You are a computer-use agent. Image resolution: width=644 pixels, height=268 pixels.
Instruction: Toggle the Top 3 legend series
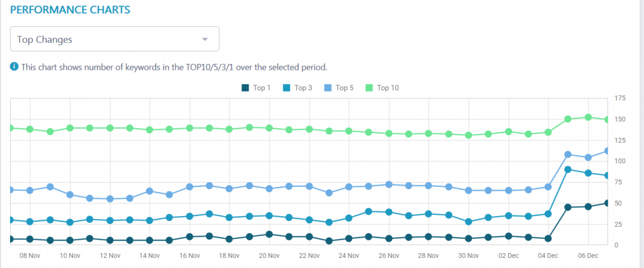point(298,88)
